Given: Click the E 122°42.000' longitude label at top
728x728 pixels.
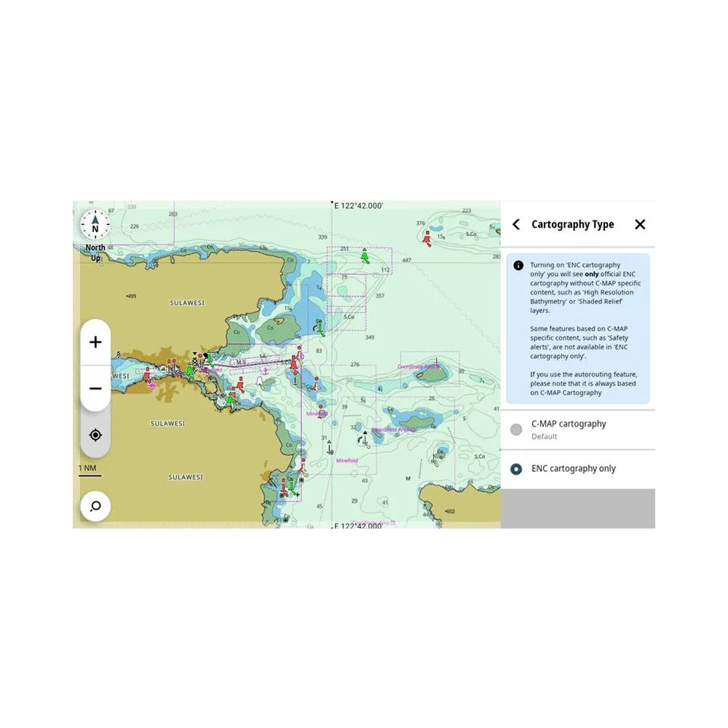Looking at the screenshot, I should [x=358, y=206].
